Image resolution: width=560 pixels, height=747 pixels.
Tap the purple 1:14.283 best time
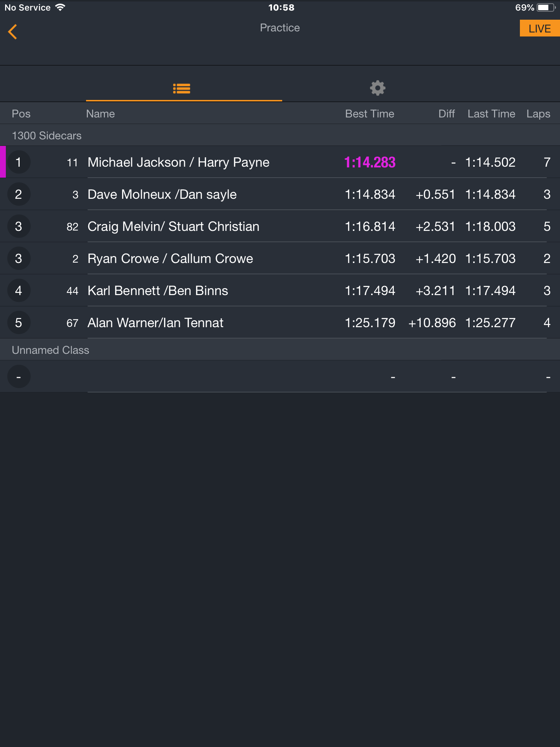coord(370,162)
